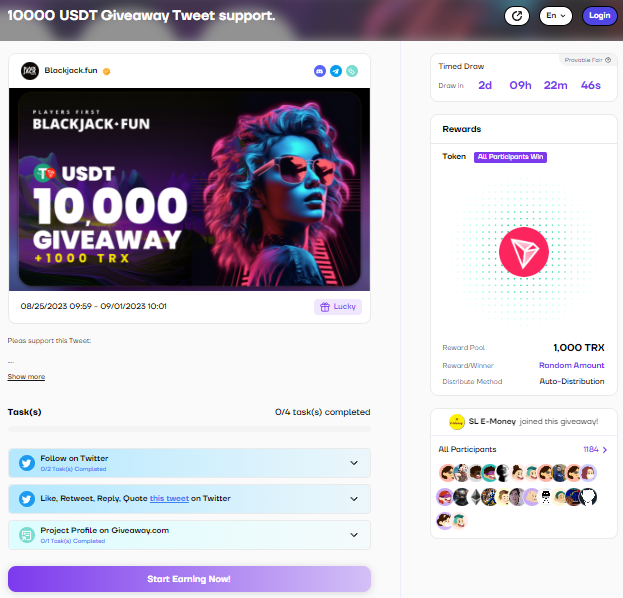Click Show more under tweet description
623x598 pixels.
26,376
